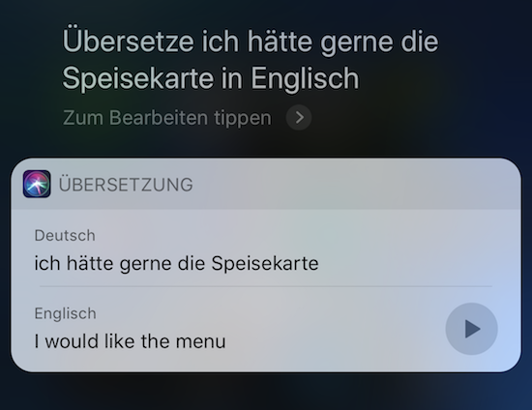Tap the Zum Bearbeiten tippen label
The width and height of the screenshot is (532, 410).
tap(167, 118)
